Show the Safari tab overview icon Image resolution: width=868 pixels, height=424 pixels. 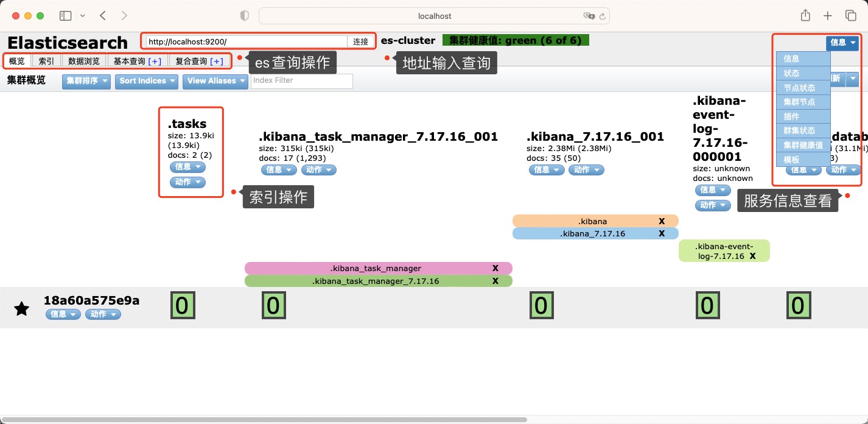(x=850, y=16)
